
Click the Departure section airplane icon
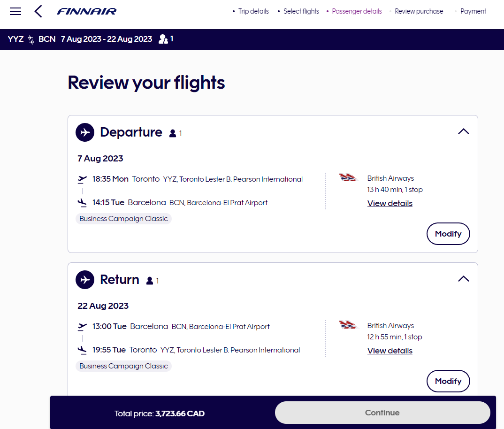85,132
